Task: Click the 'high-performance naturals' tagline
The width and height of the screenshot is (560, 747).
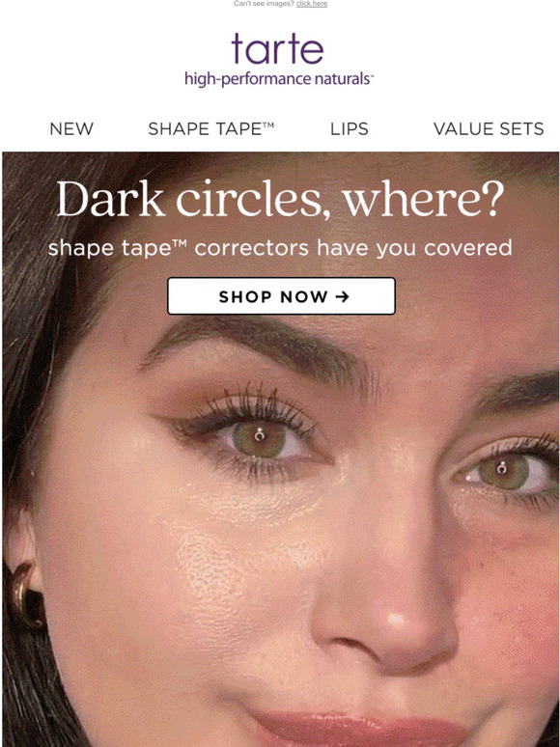Action: [x=279, y=78]
